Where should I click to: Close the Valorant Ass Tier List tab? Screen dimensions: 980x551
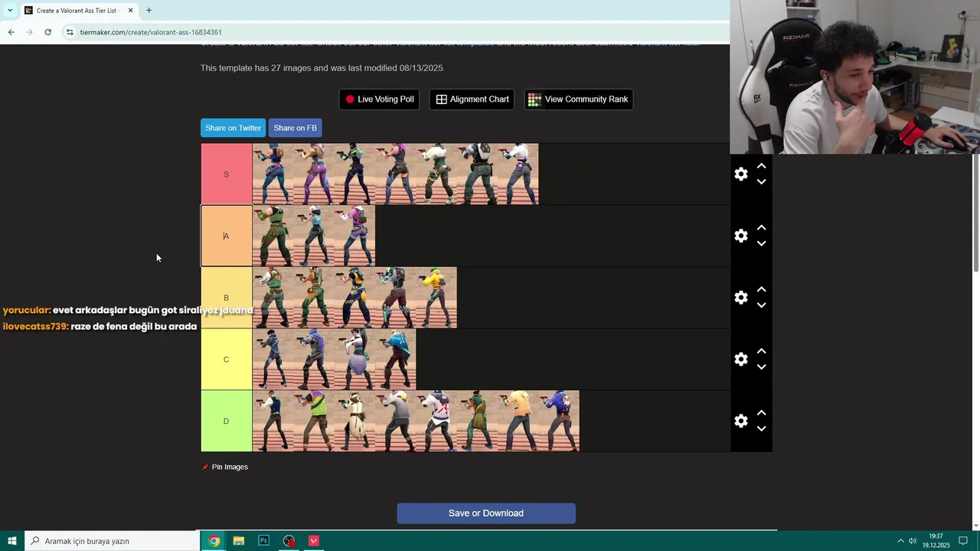(x=130, y=11)
